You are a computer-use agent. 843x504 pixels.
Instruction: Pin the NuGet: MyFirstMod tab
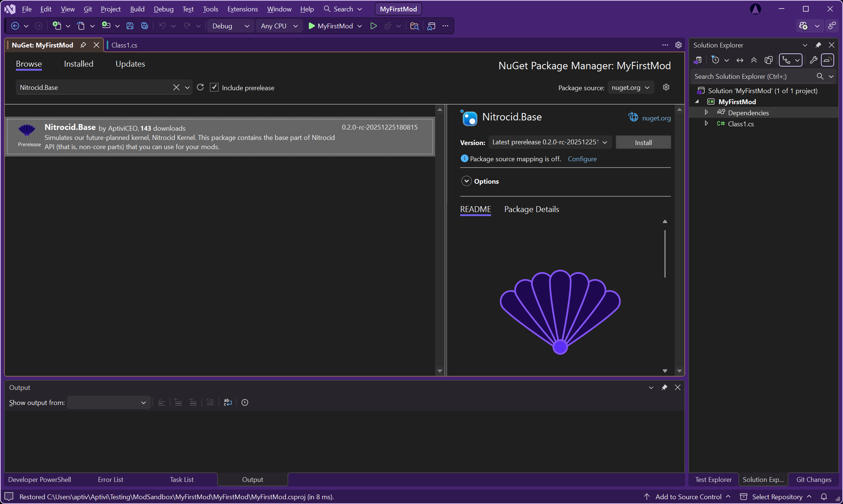point(83,45)
